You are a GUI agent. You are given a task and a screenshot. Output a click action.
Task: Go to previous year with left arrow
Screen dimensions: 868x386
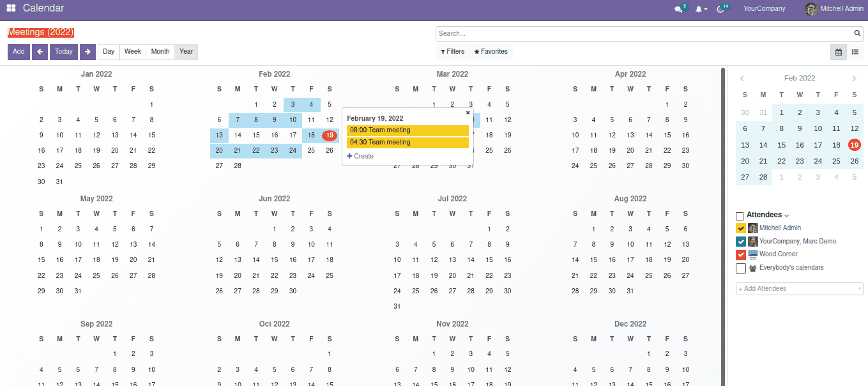pyautogui.click(x=40, y=52)
